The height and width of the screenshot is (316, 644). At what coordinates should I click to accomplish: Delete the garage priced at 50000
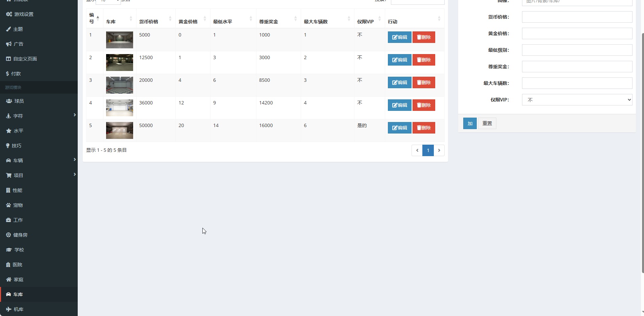point(424,128)
